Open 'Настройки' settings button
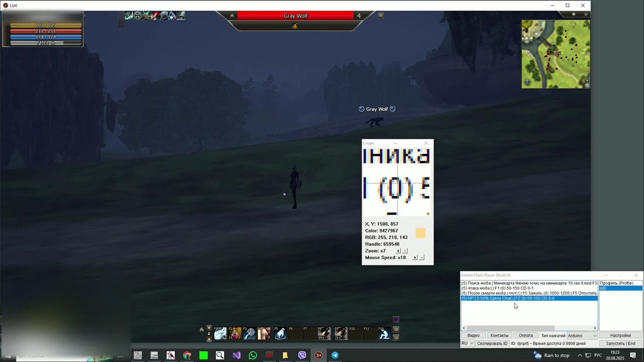644x362 pixels. coord(620,335)
